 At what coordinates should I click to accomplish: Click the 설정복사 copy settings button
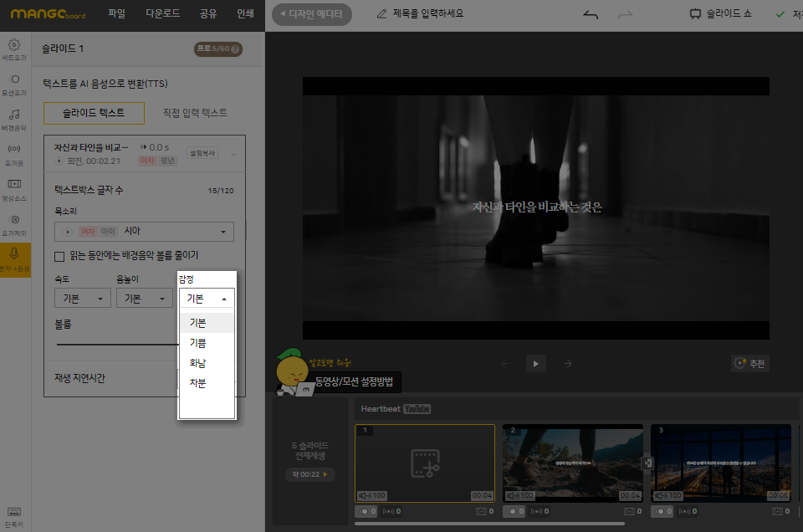[x=202, y=154]
